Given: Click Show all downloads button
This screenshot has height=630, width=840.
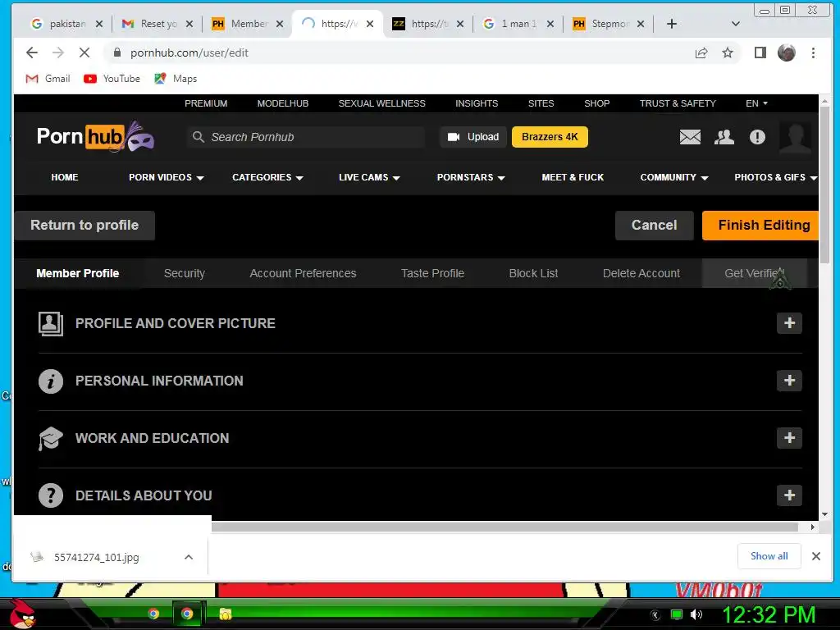Looking at the screenshot, I should 769,556.
